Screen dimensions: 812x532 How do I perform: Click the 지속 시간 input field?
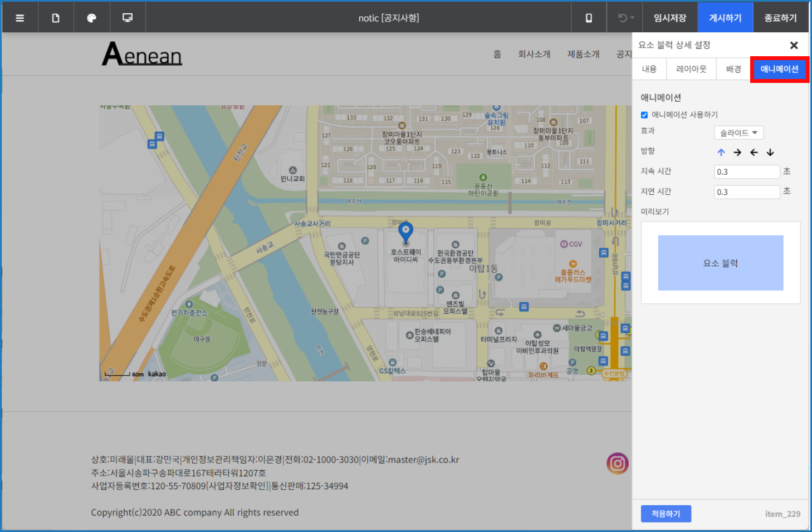coord(746,172)
